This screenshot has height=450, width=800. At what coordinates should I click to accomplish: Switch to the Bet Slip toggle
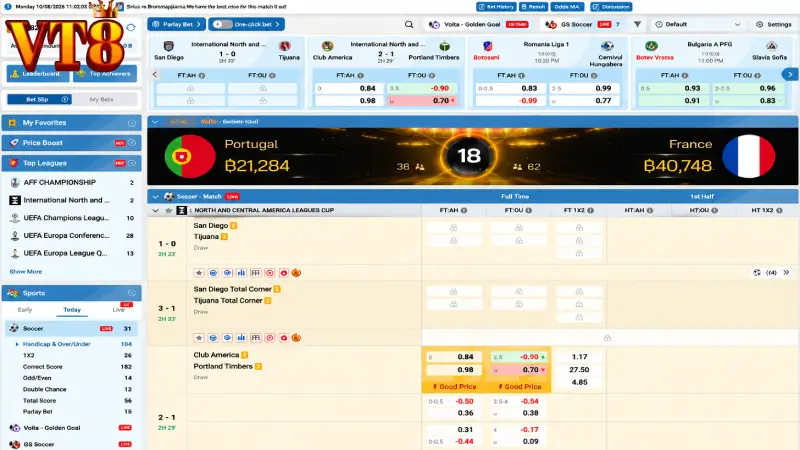(39, 99)
